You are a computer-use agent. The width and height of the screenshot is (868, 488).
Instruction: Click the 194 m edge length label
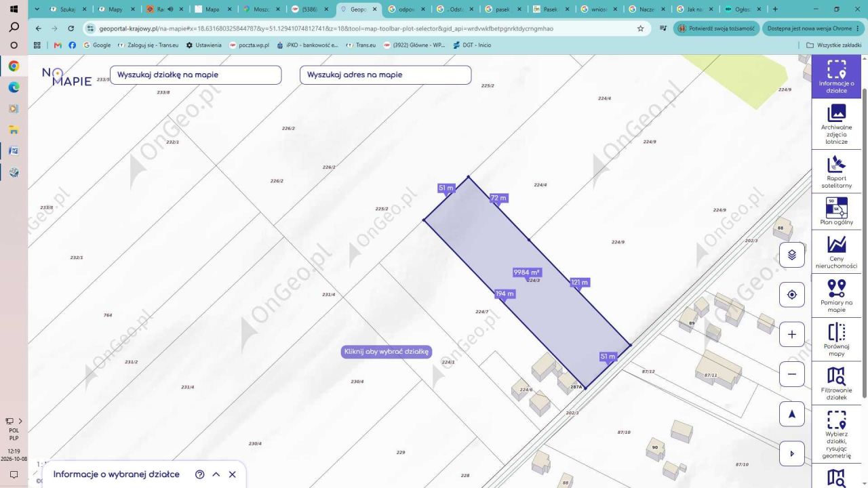[505, 294]
